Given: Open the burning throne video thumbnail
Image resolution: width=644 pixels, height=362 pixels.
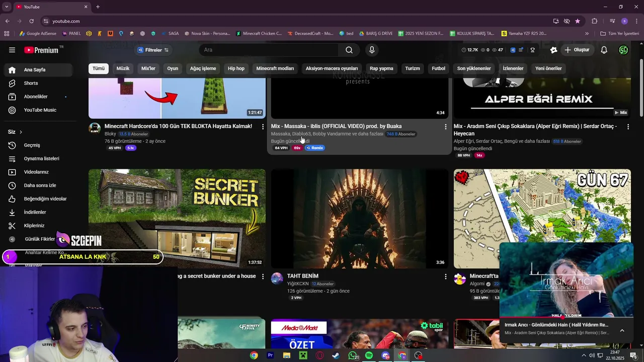Looking at the screenshot, I should pyautogui.click(x=359, y=219).
